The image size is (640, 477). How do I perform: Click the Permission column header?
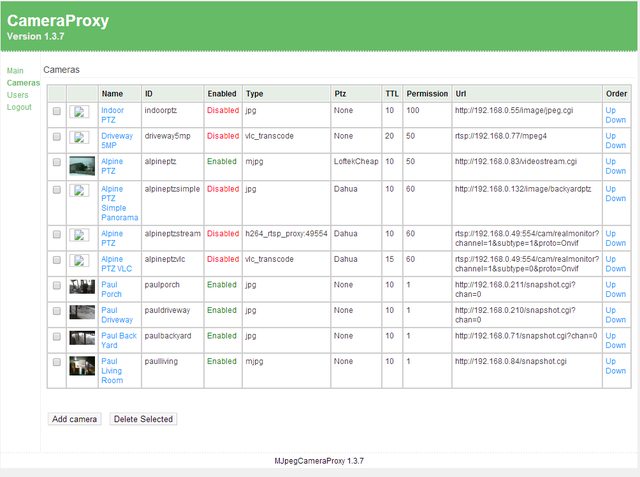(427, 94)
